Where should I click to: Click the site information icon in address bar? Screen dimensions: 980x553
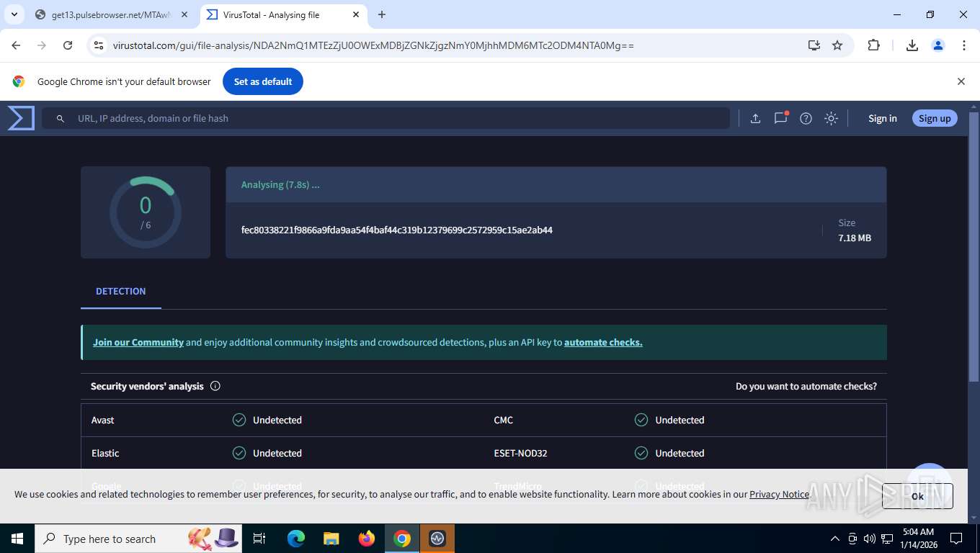(x=99, y=45)
